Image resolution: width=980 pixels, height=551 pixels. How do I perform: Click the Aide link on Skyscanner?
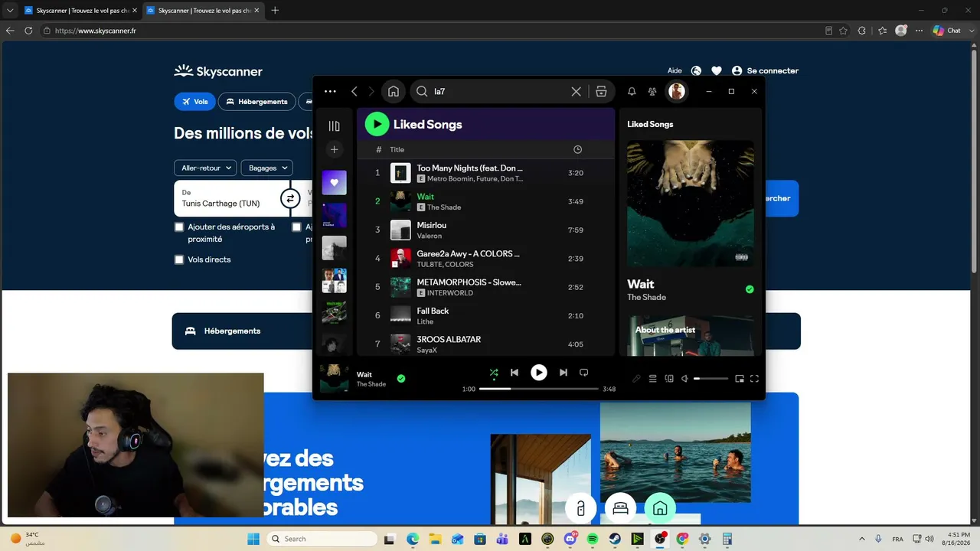[675, 70]
